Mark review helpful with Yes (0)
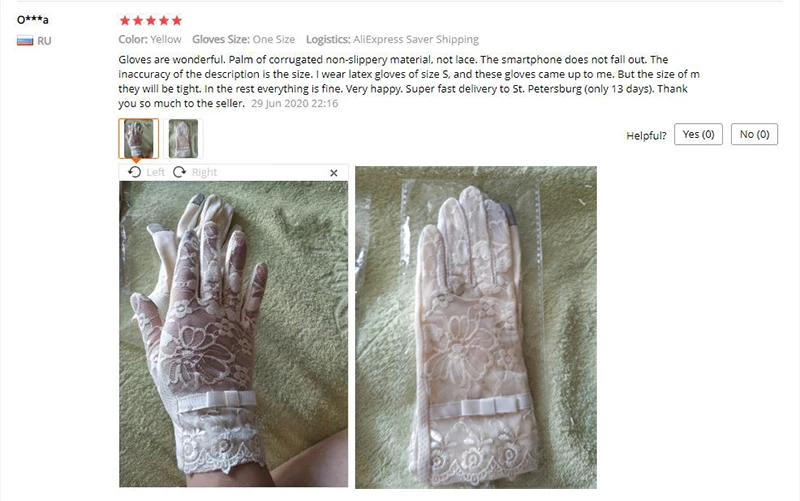 (698, 134)
